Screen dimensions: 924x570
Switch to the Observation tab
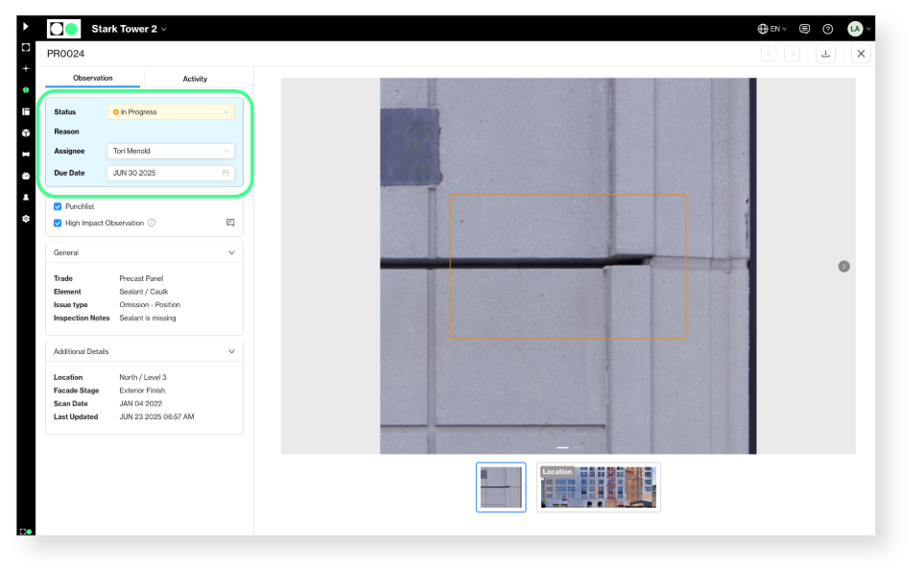[x=92, y=79]
